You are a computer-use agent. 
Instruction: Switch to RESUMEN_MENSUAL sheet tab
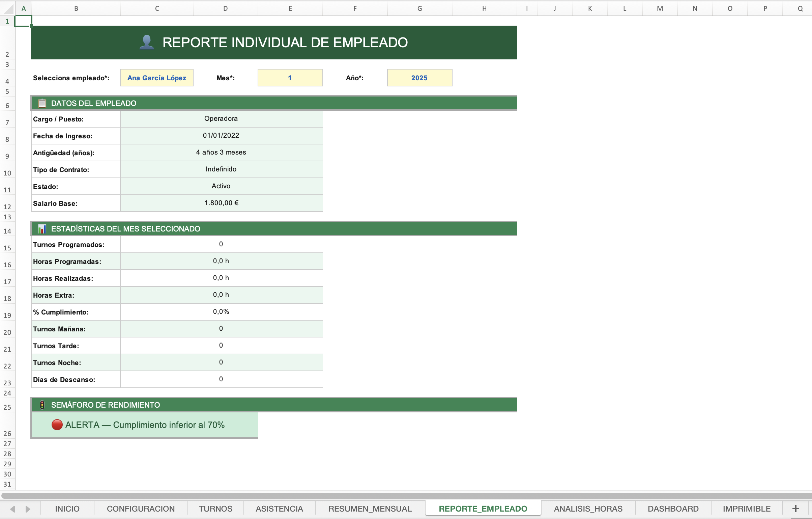pos(370,509)
